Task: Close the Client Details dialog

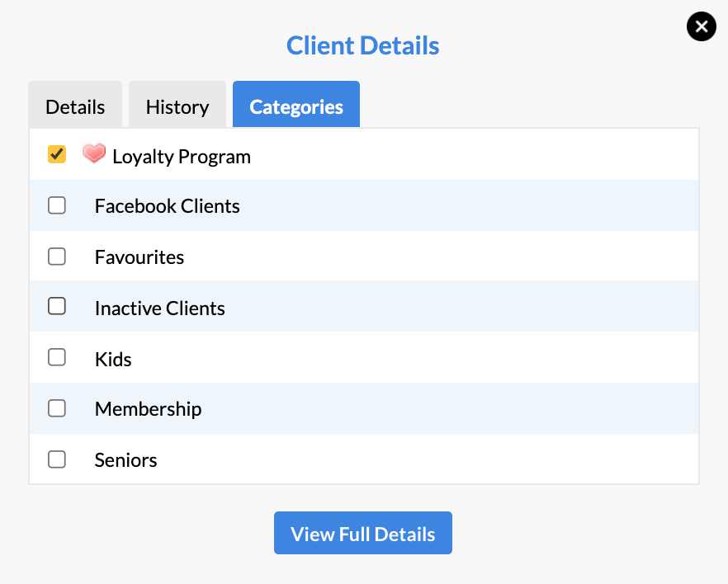Action: 701,26
